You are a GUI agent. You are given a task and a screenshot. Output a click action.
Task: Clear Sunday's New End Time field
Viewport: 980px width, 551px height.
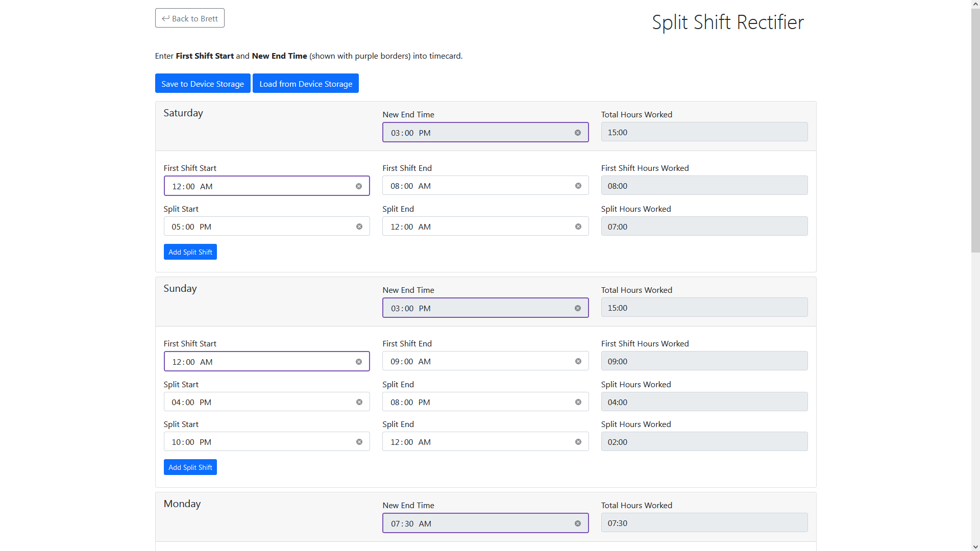coord(578,308)
